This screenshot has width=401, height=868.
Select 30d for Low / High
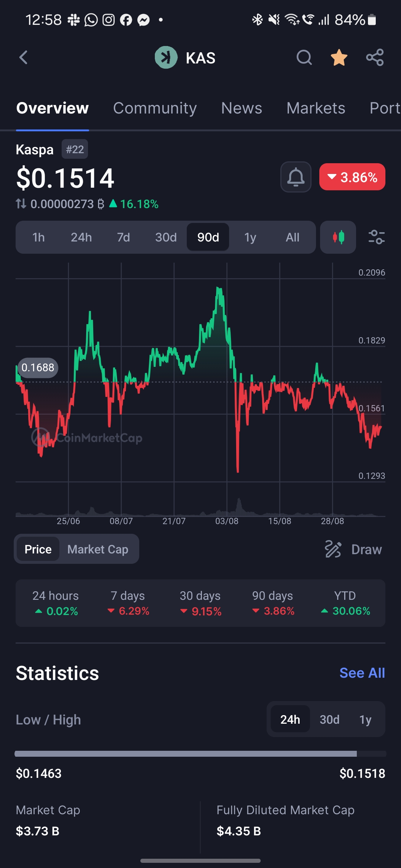tap(329, 720)
